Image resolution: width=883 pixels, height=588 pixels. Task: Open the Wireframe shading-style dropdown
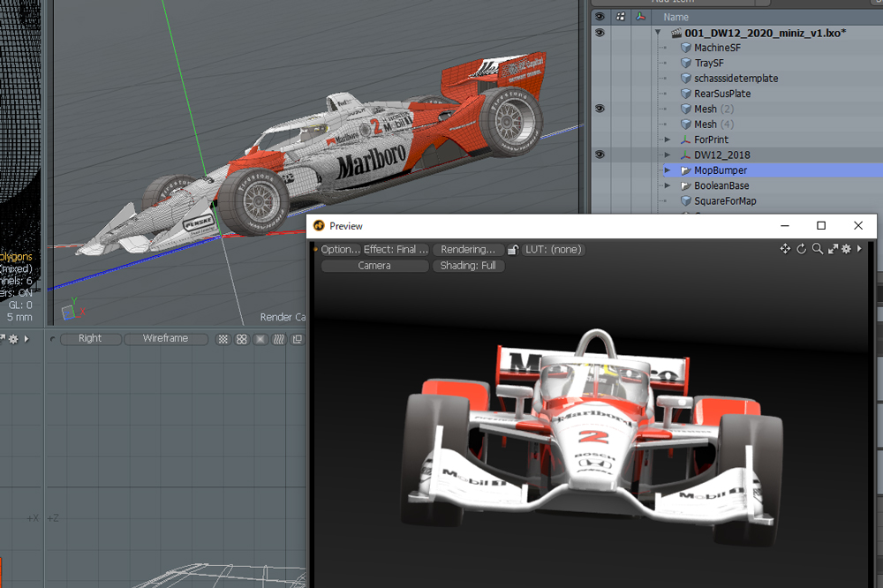166,338
